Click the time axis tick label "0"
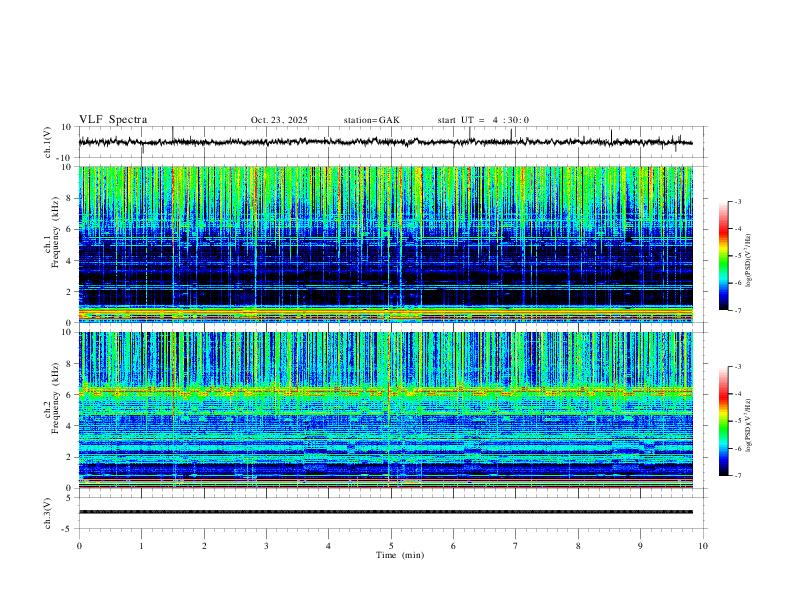The height and width of the screenshot is (612, 792). click(x=79, y=546)
